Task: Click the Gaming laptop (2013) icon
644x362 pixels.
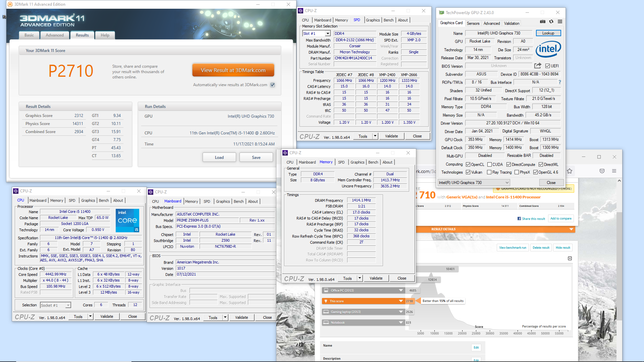Action: 325,312
